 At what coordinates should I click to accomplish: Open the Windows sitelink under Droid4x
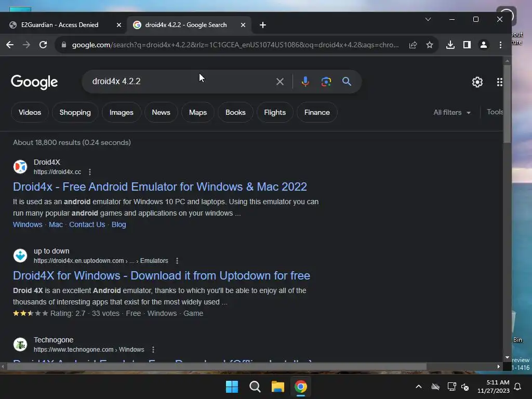pos(28,224)
